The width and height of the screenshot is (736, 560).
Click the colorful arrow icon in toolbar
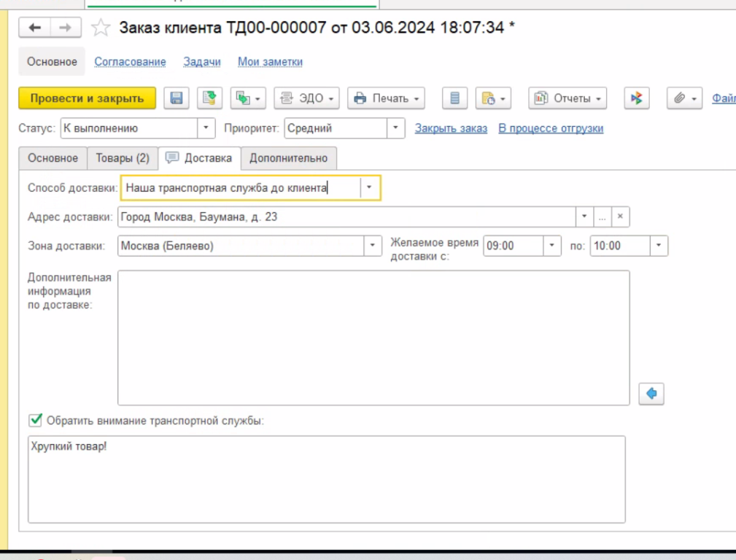636,98
